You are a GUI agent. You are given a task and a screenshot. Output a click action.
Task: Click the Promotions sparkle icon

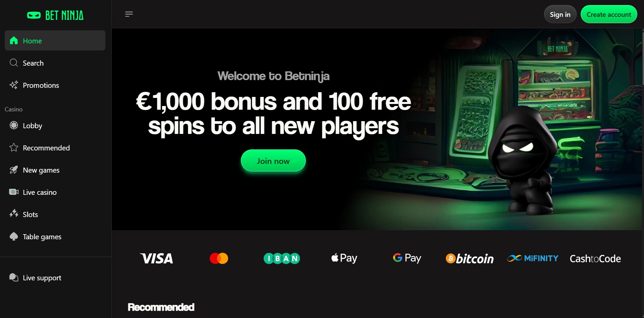pos(14,85)
